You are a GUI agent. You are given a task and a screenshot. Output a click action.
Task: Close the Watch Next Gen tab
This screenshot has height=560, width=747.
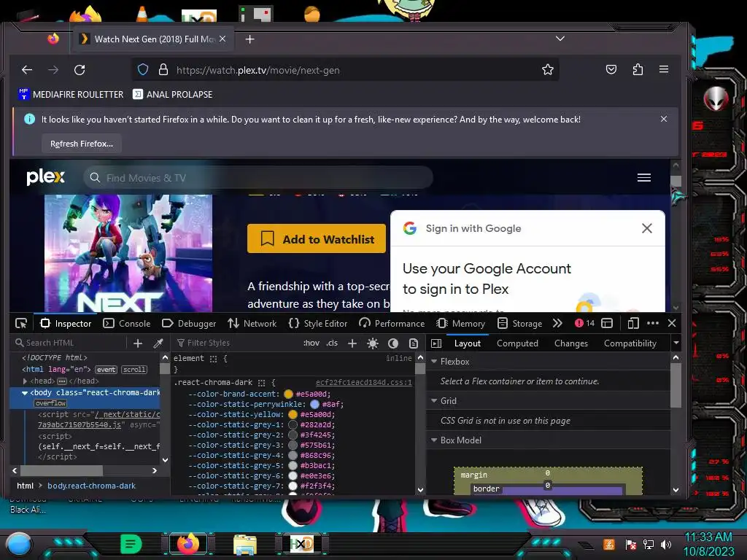point(222,39)
